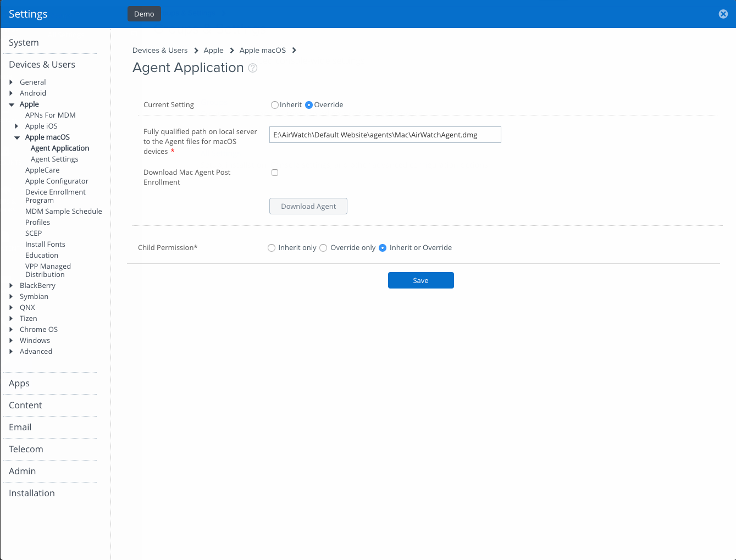Open Install Fonts tree item
736x560 pixels.
[x=45, y=245]
